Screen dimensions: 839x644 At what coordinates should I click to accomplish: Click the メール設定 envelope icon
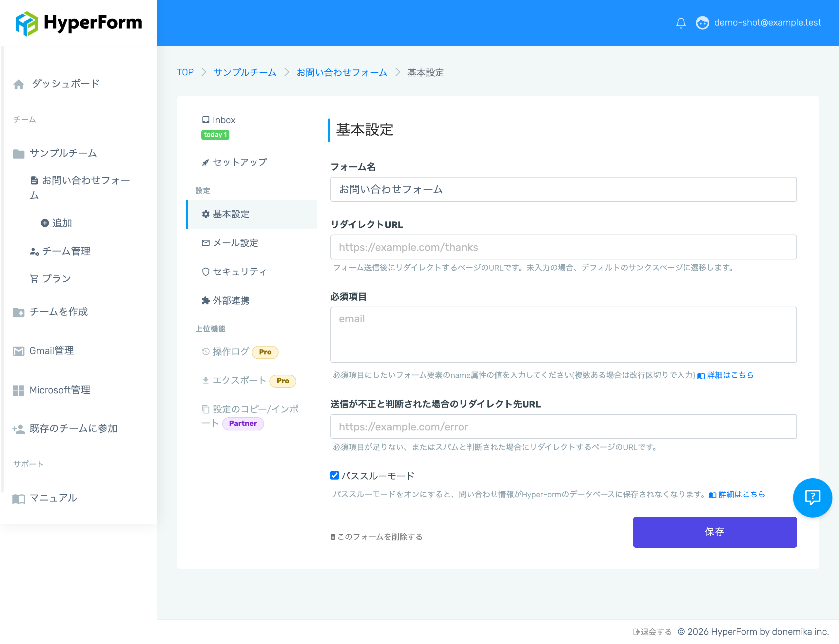pyautogui.click(x=205, y=243)
